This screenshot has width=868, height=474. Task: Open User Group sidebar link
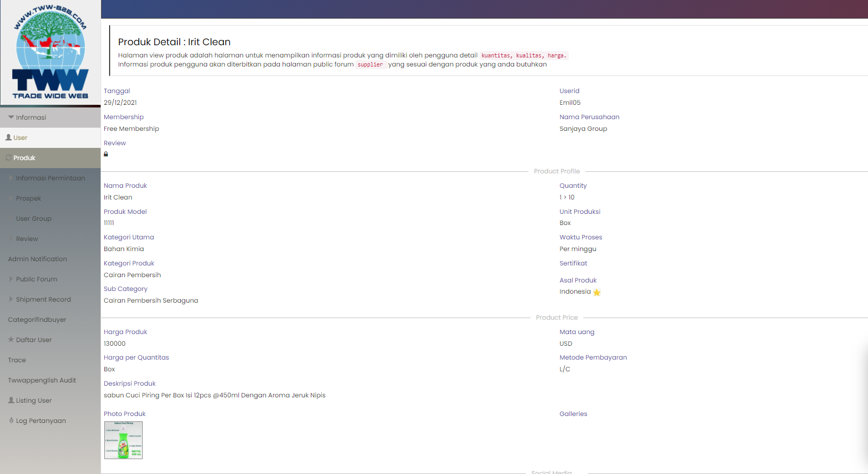34,219
